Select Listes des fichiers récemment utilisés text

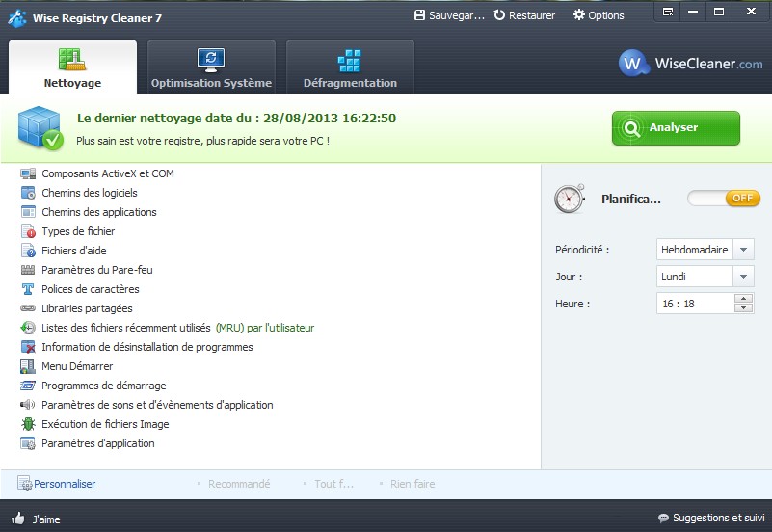pos(126,328)
